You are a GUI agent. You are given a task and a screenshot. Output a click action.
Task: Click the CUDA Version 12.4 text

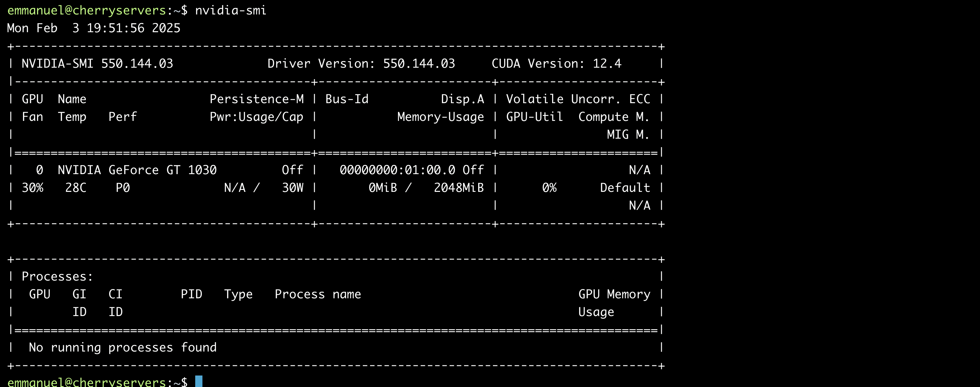point(556,63)
